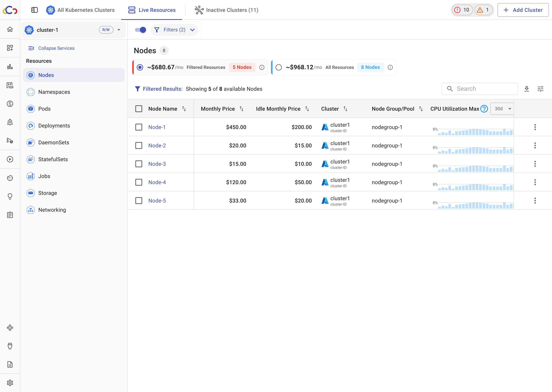Open the cluster-1 selector dropdown
This screenshot has width=552, height=392.
tap(119, 30)
